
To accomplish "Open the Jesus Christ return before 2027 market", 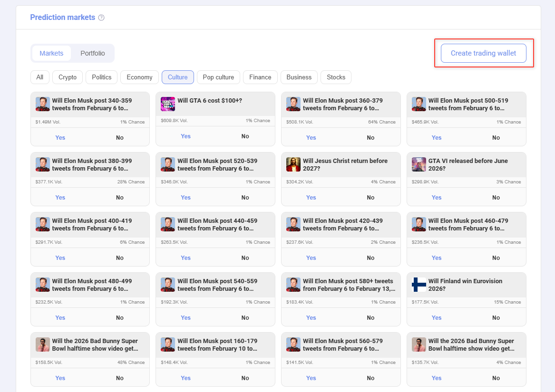I will [x=345, y=164].
